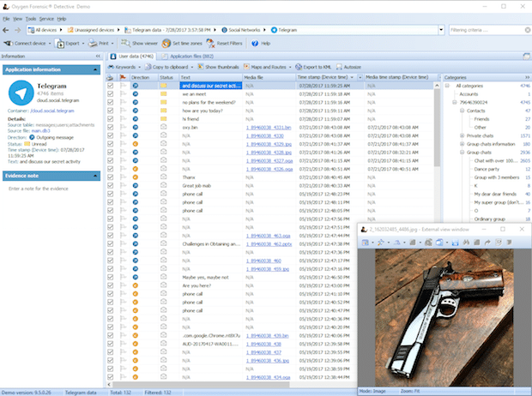The image size is (532, 396).
Task: Open Export dropdown arrow
Action: coord(83,44)
